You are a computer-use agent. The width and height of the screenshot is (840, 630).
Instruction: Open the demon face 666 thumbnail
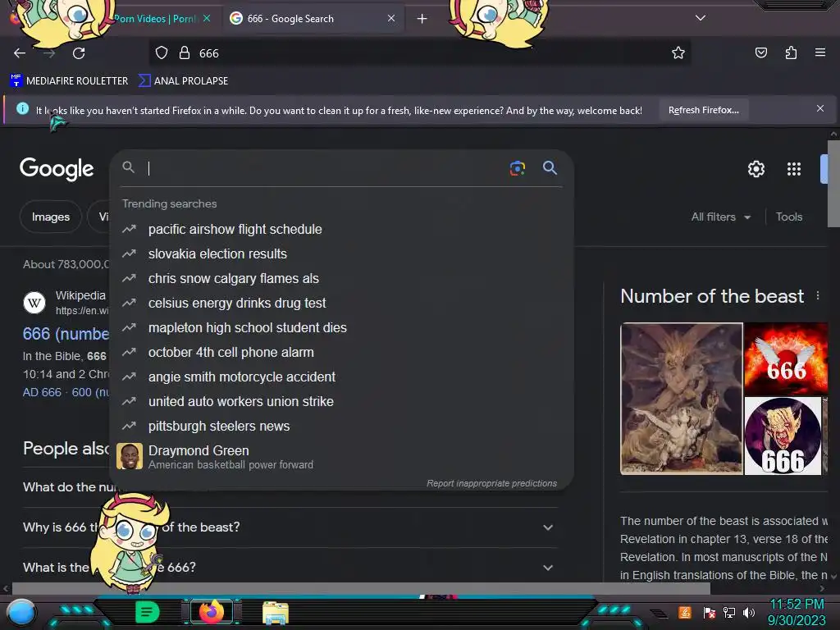pos(783,436)
